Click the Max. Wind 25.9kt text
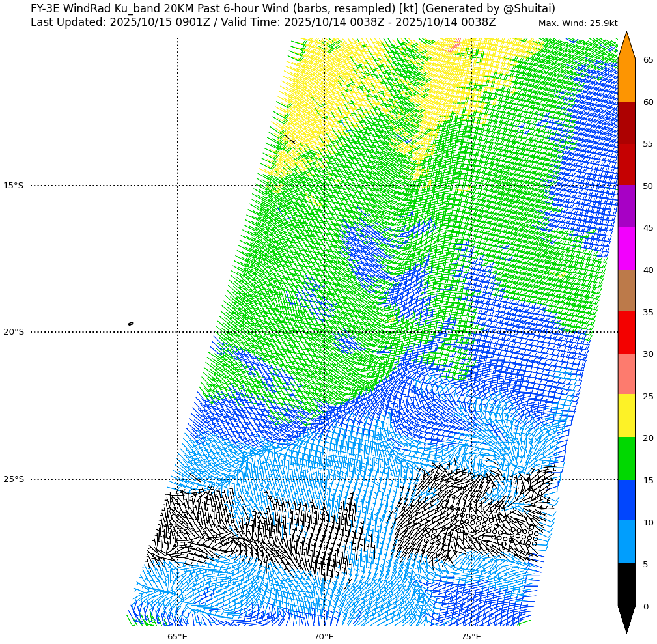Screen dimensions: 657x644 (578, 23)
